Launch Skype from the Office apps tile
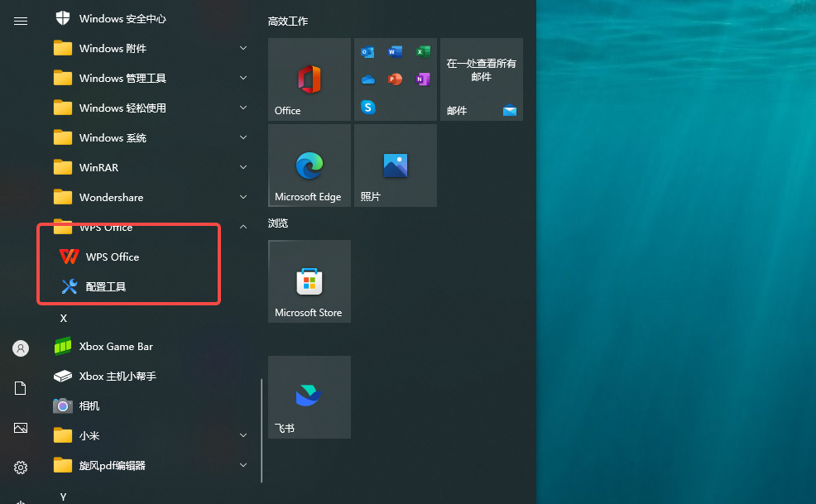 367,108
